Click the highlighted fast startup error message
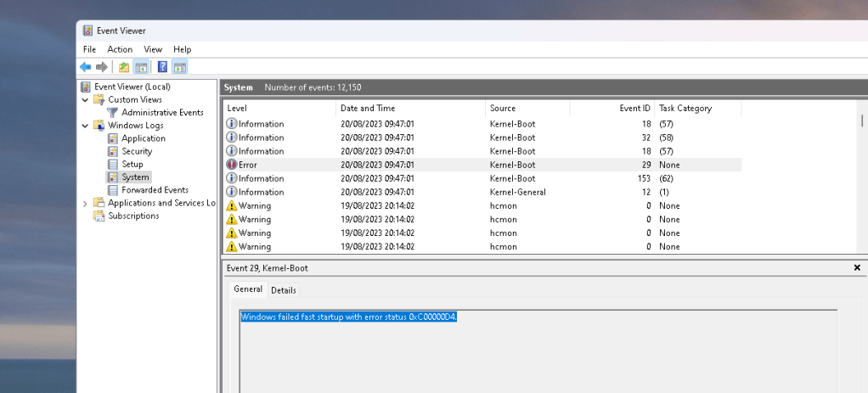 coord(349,317)
